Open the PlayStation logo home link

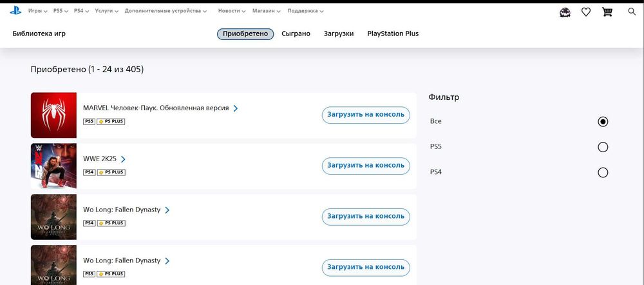pyautogui.click(x=15, y=11)
